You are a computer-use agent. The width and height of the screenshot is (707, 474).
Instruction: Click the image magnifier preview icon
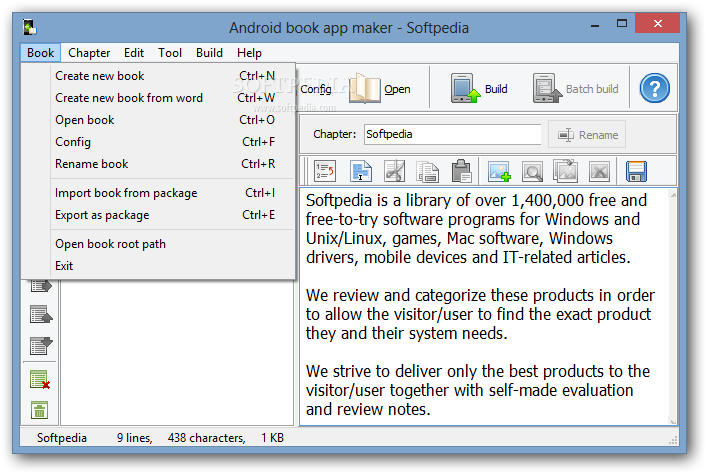click(x=532, y=171)
